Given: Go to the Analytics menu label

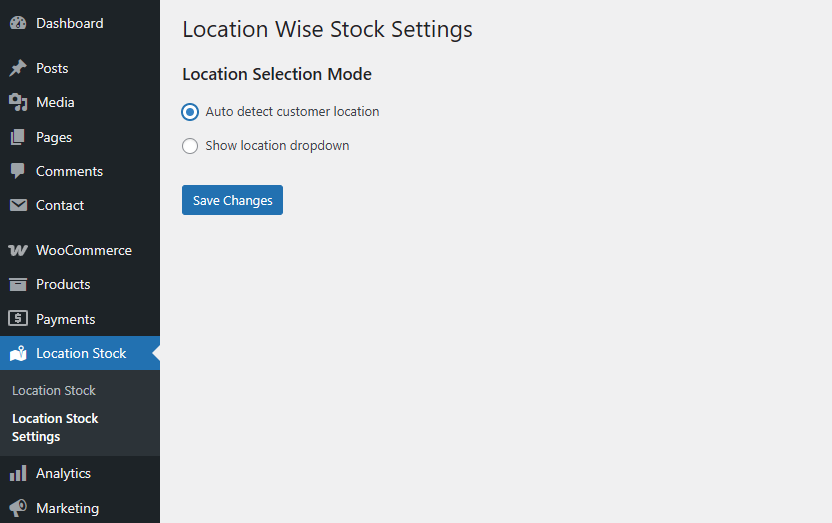Looking at the screenshot, I should click(x=63, y=473).
